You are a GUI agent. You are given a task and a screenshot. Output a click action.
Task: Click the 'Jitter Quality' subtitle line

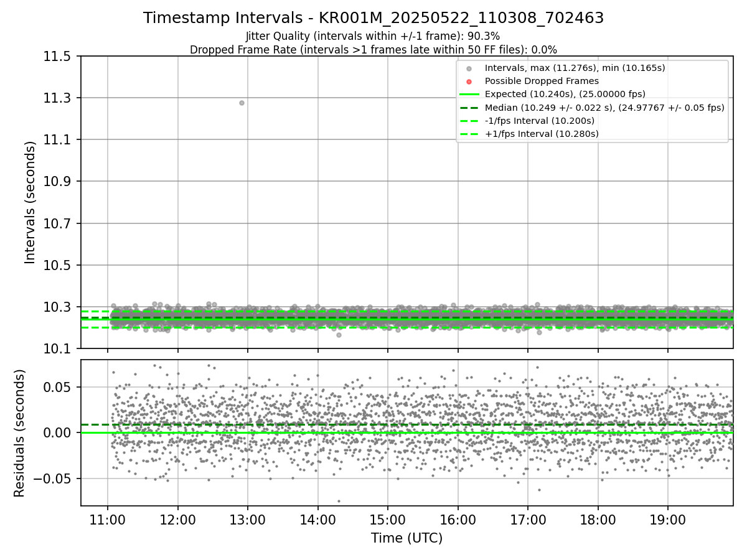point(373,36)
